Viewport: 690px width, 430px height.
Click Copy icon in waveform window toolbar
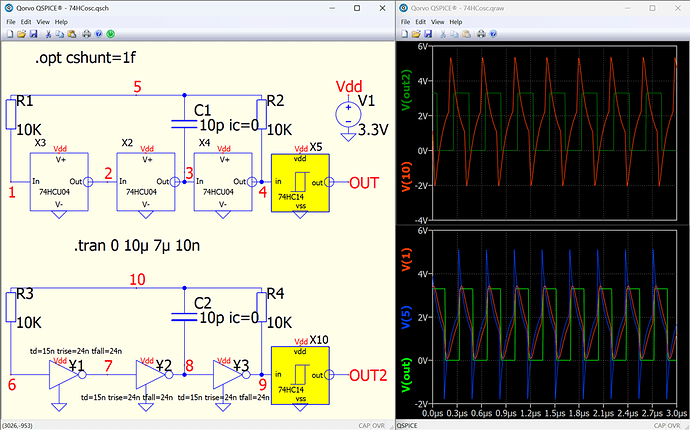(x=454, y=34)
